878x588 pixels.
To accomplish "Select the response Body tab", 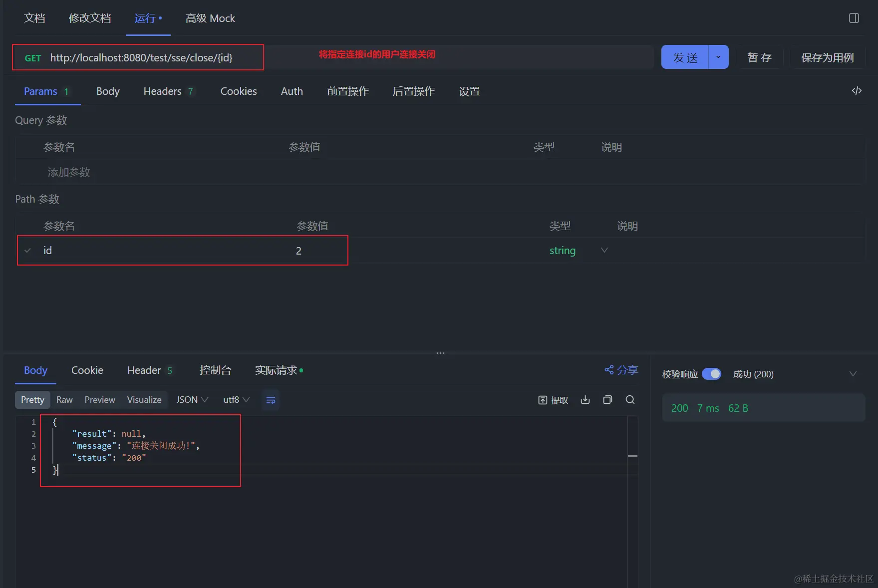I will click(35, 370).
